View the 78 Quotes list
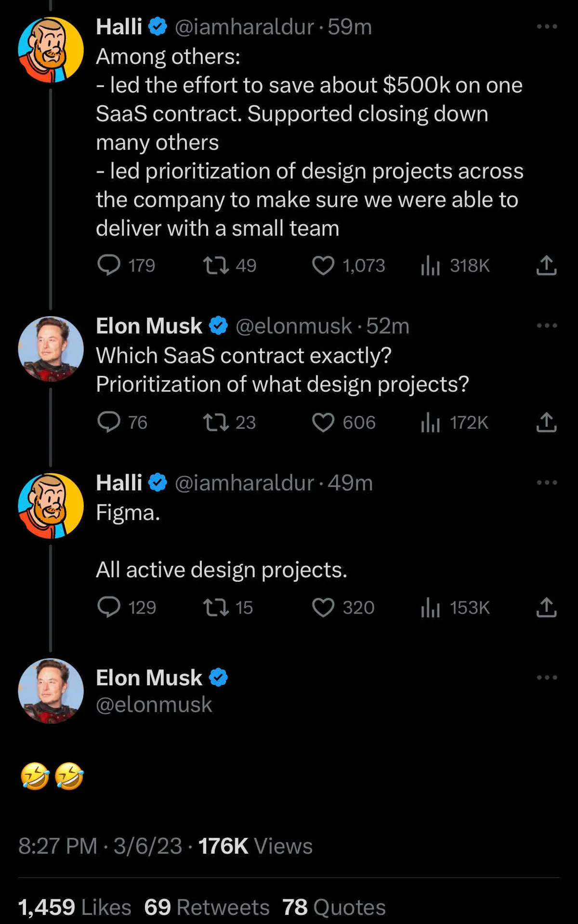Image resolution: width=578 pixels, height=924 pixels. tap(334, 907)
